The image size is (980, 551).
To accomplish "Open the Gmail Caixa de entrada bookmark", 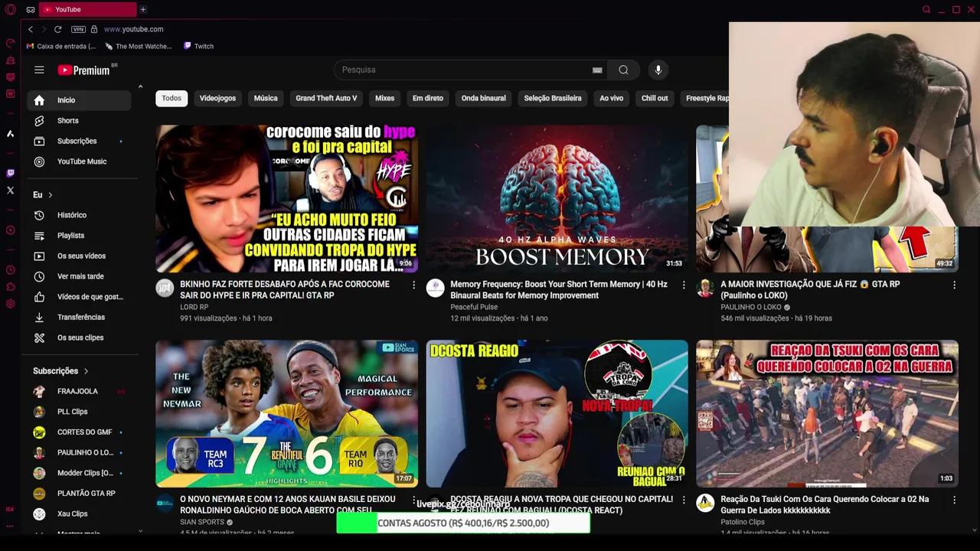I will 60,46.
